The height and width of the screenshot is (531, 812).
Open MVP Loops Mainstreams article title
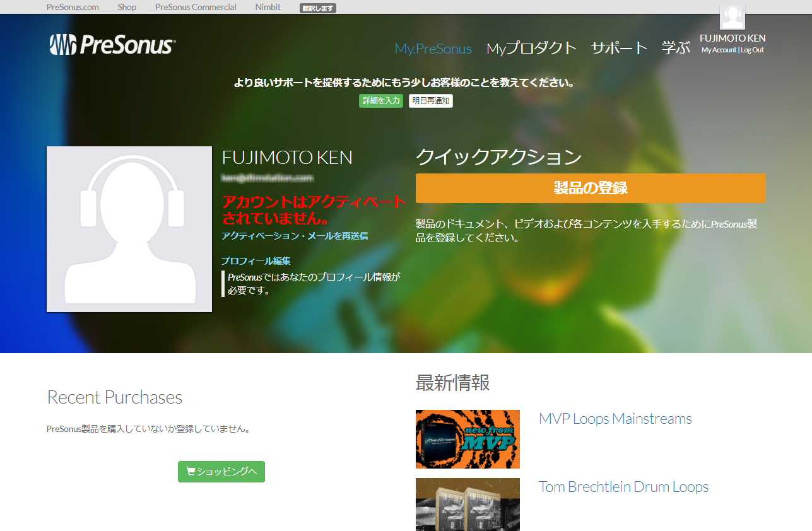[x=615, y=419]
